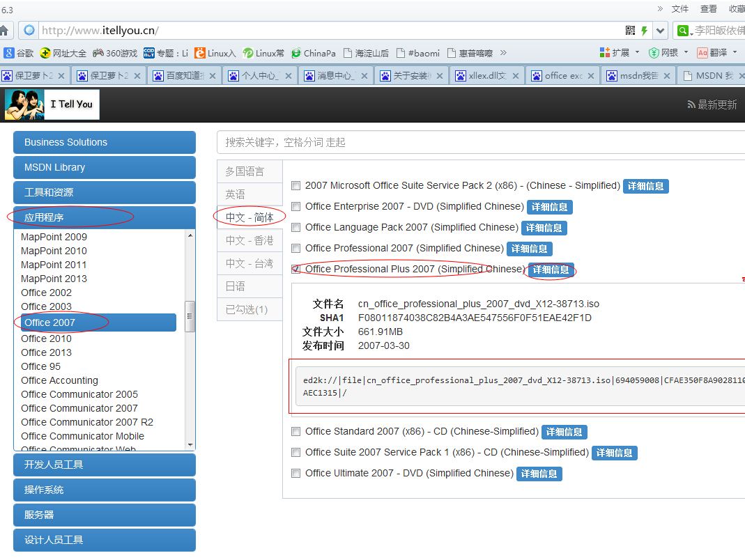The height and width of the screenshot is (560, 745).
Task: Open the 360游戏 bookmark
Action: (116, 53)
